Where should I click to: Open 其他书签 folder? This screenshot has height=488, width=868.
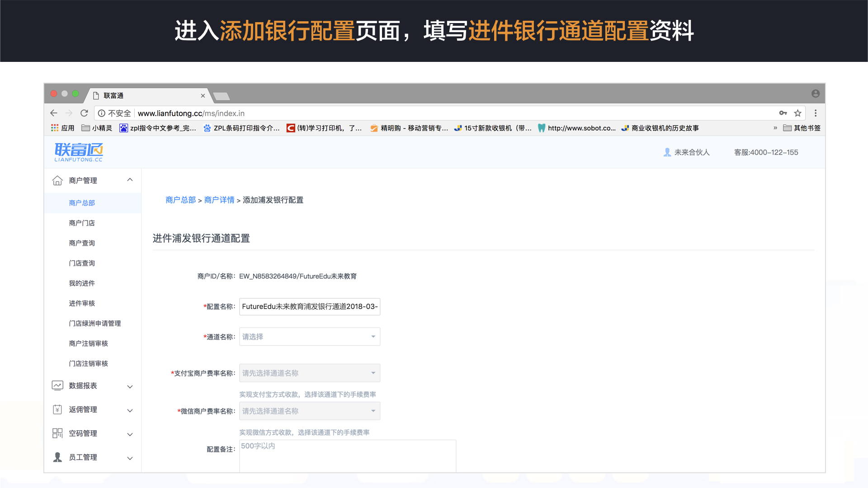point(802,128)
